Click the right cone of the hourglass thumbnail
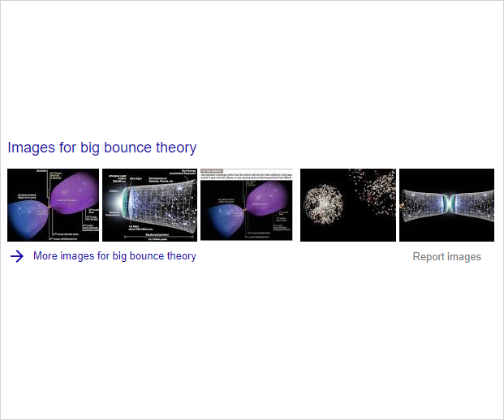504x420 pixels. [x=473, y=206]
